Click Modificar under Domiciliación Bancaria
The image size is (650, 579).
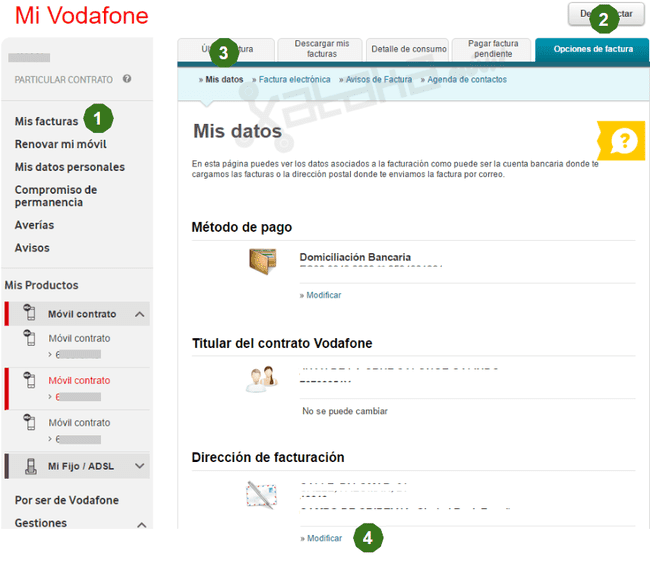(x=323, y=295)
